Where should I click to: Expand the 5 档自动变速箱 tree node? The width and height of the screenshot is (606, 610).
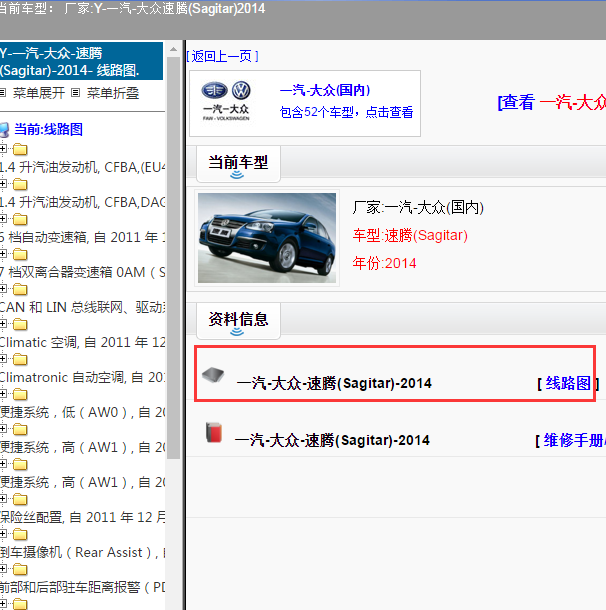pyautogui.click(x=3, y=219)
